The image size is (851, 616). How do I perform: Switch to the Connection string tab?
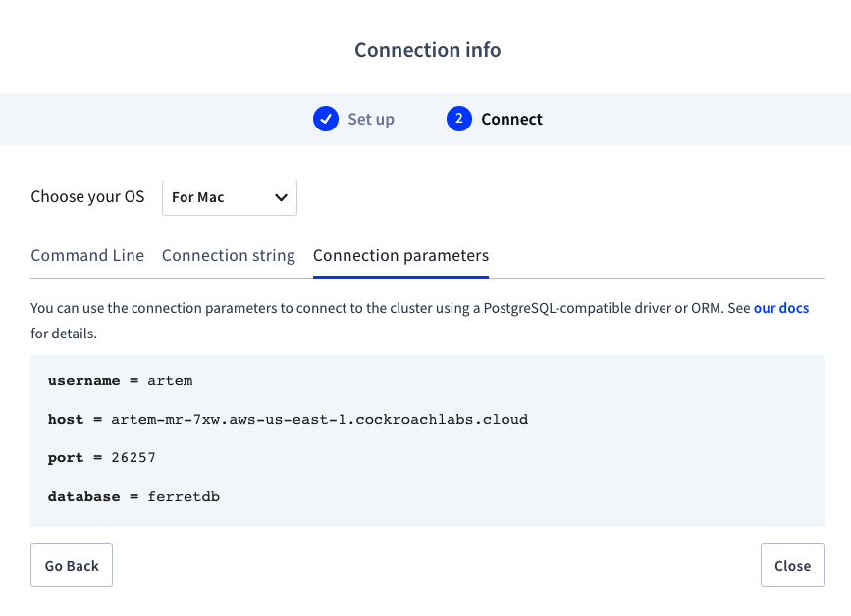[x=228, y=255]
